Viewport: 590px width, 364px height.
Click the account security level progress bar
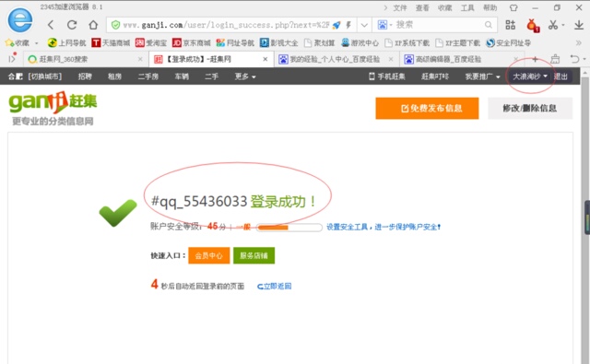(x=289, y=227)
